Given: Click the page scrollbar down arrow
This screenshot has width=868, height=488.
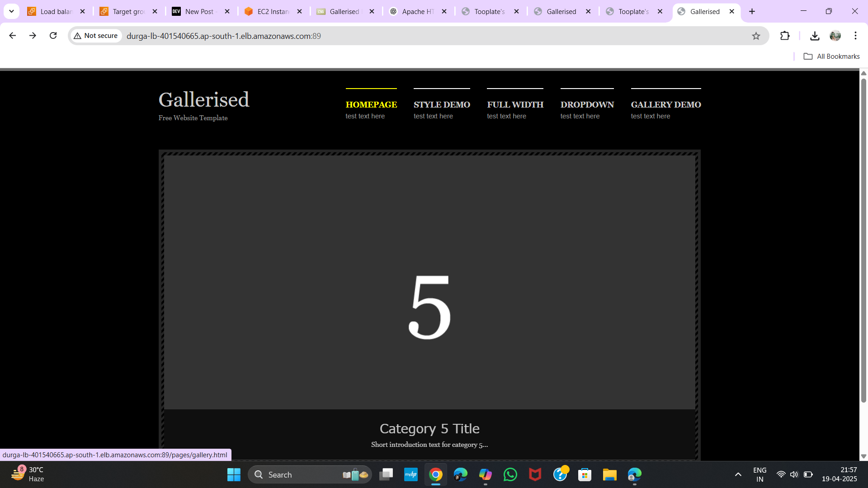Looking at the screenshot, I should [x=863, y=456].
